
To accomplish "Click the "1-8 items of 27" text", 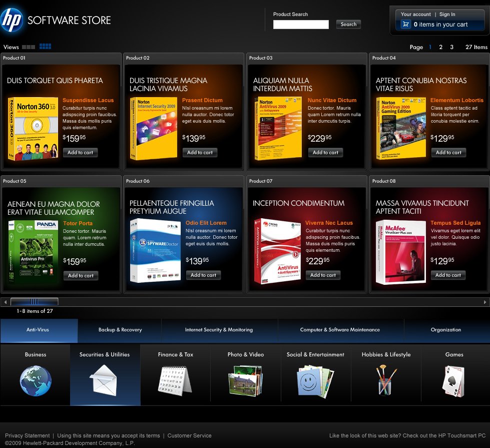I will (35, 311).
